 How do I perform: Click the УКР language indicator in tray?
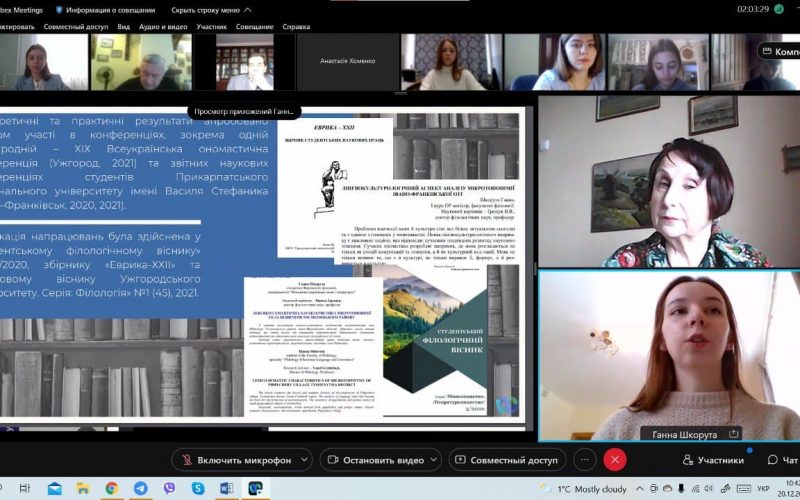[x=762, y=490]
